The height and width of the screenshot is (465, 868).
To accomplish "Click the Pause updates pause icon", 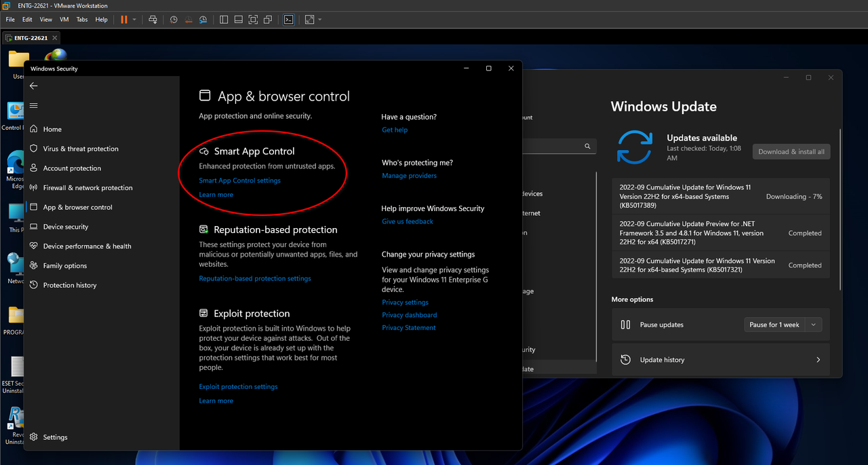I will point(626,324).
